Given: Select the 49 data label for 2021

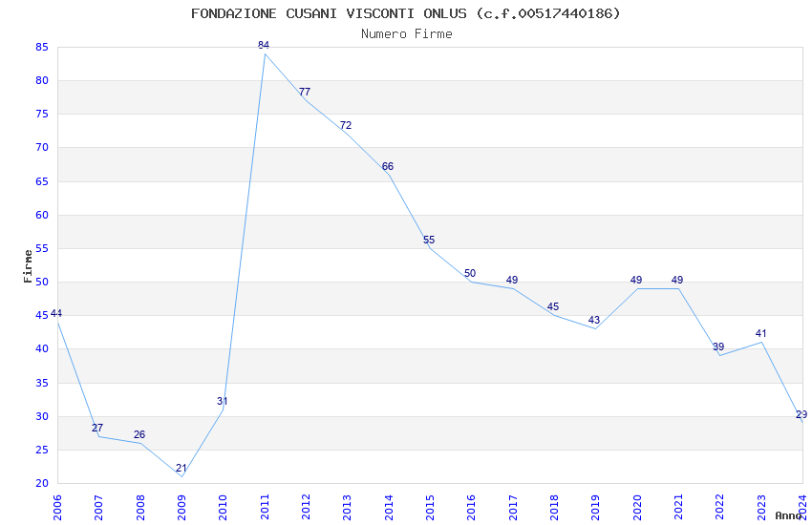Looking at the screenshot, I should coord(677,280).
